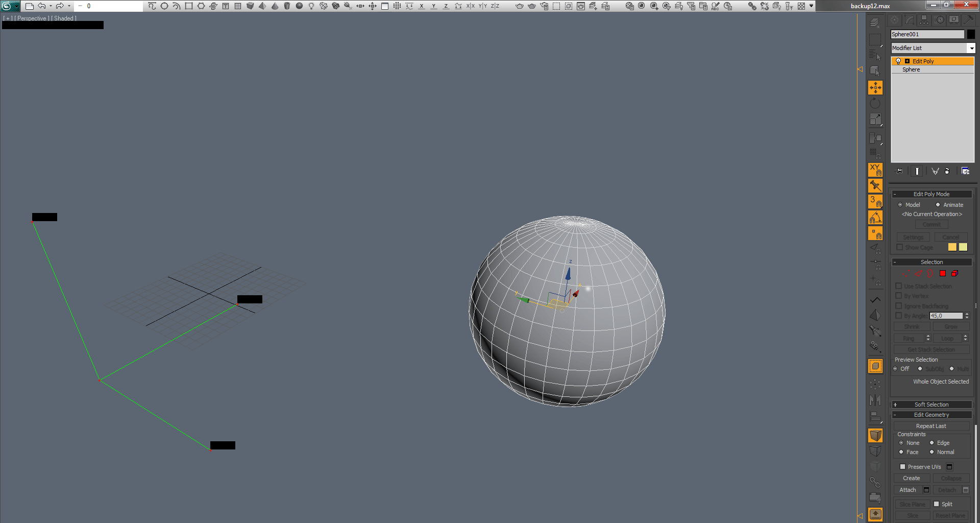
Task: Set constraints to Edge
Action: (x=932, y=443)
